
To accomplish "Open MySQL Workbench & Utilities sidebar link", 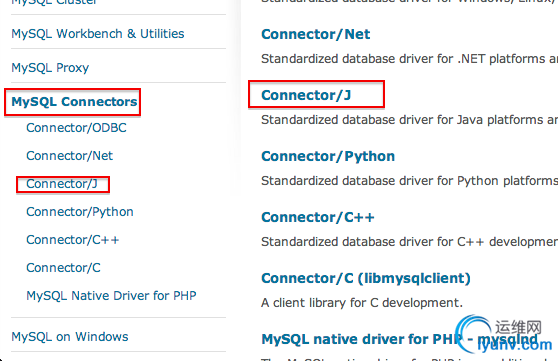I will [98, 34].
